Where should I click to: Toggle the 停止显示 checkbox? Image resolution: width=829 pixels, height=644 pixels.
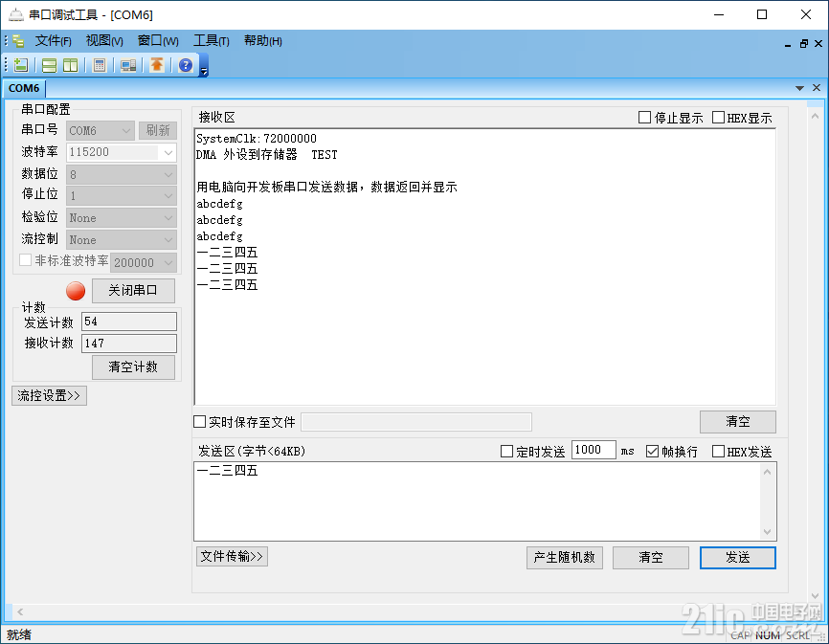[644, 118]
